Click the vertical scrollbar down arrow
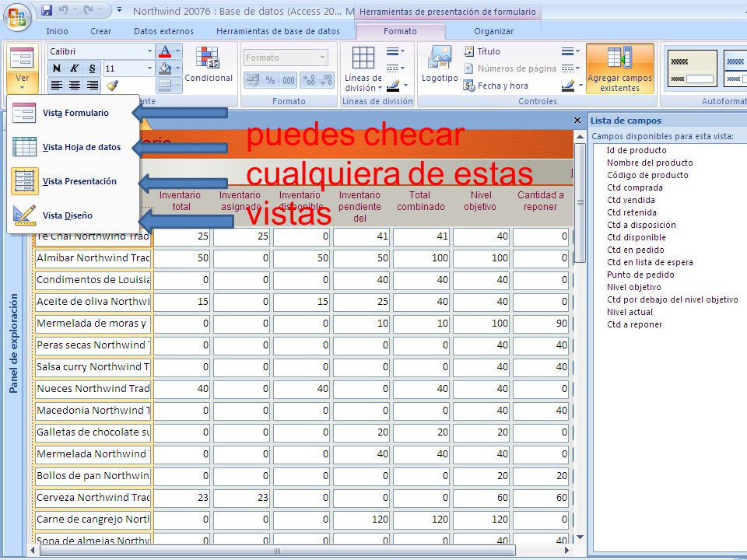This screenshot has width=747, height=560. click(580, 537)
